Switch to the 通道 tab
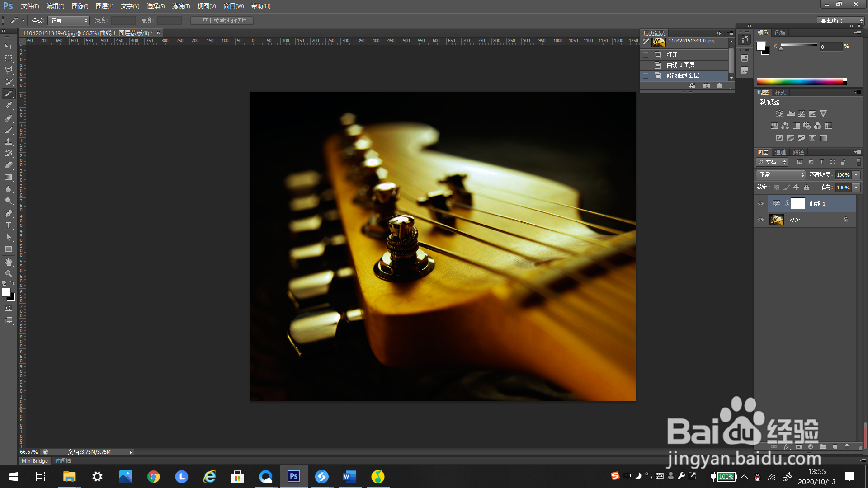Image resolution: width=868 pixels, height=488 pixels. pyautogui.click(x=780, y=152)
